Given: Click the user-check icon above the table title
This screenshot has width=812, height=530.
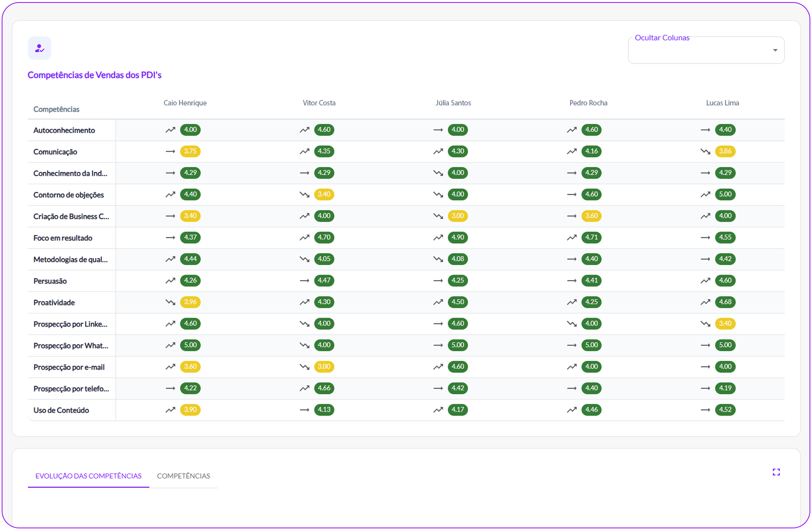Looking at the screenshot, I should point(39,48).
